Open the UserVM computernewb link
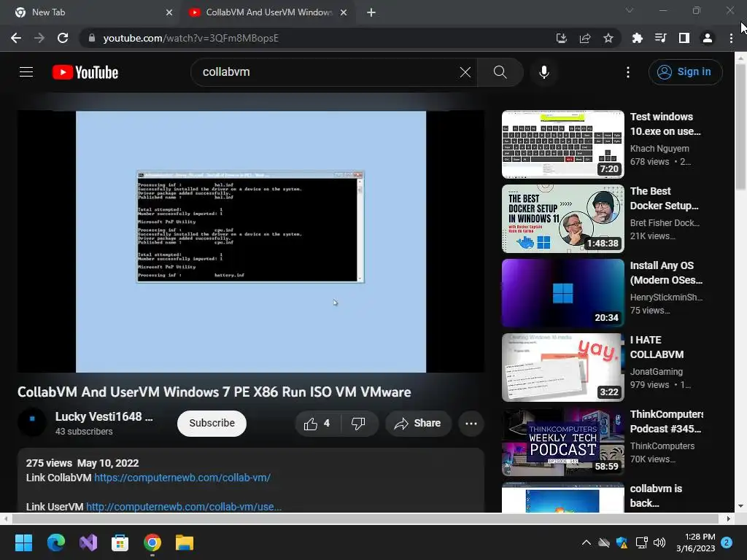 [x=183, y=507]
